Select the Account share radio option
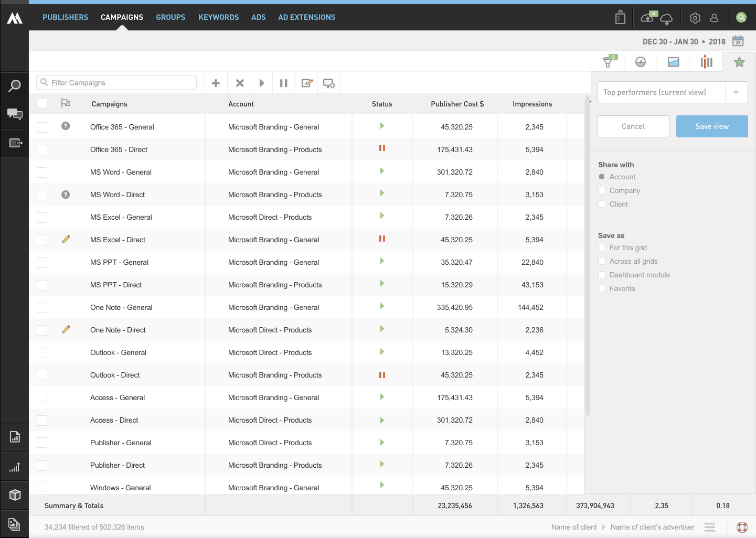756x538 pixels. pos(602,177)
